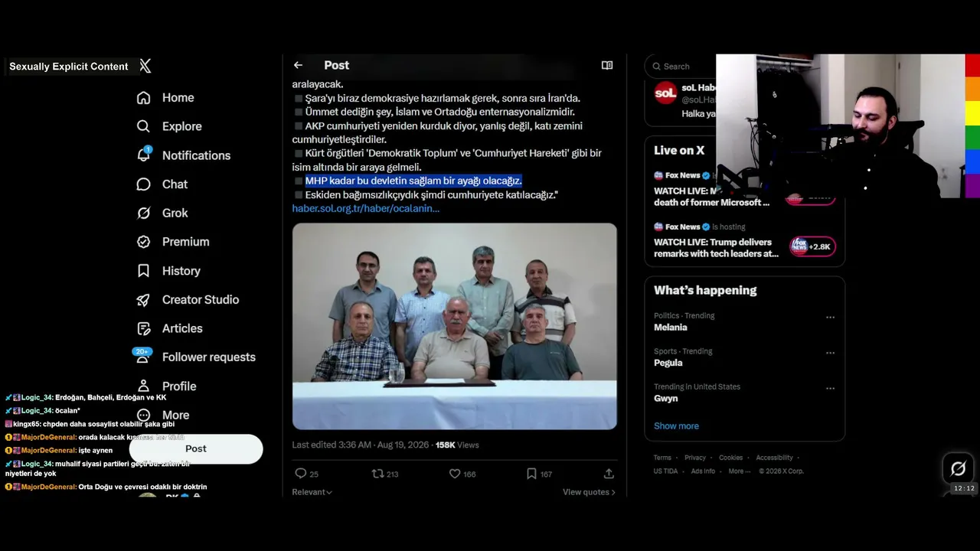Expand the Relevant replies sort dropdown
980x551 pixels.
(x=312, y=492)
